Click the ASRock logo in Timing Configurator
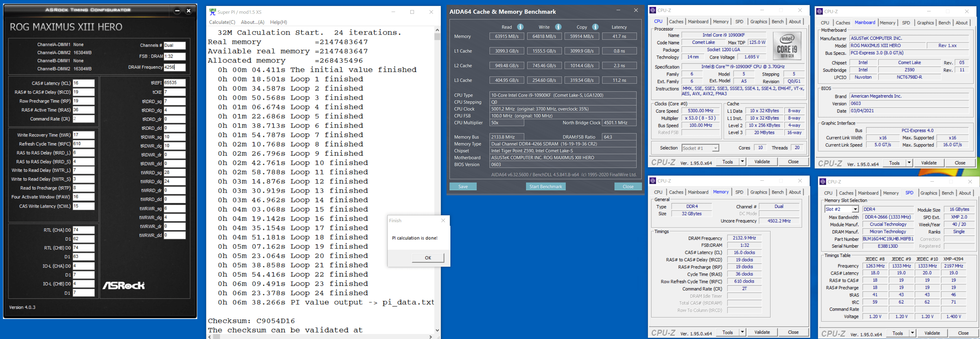Screen dimensions: 980x339 pos(124,286)
